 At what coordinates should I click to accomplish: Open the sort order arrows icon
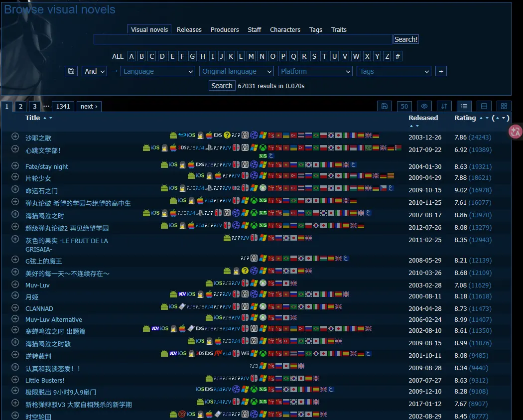point(444,106)
